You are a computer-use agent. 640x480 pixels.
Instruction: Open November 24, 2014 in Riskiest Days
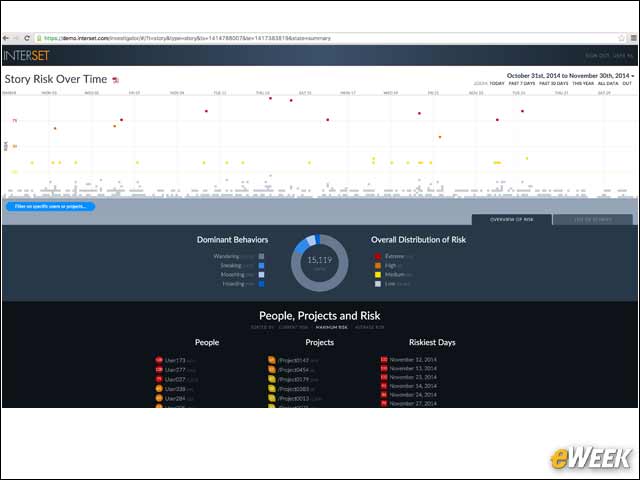[x=413, y=395]
